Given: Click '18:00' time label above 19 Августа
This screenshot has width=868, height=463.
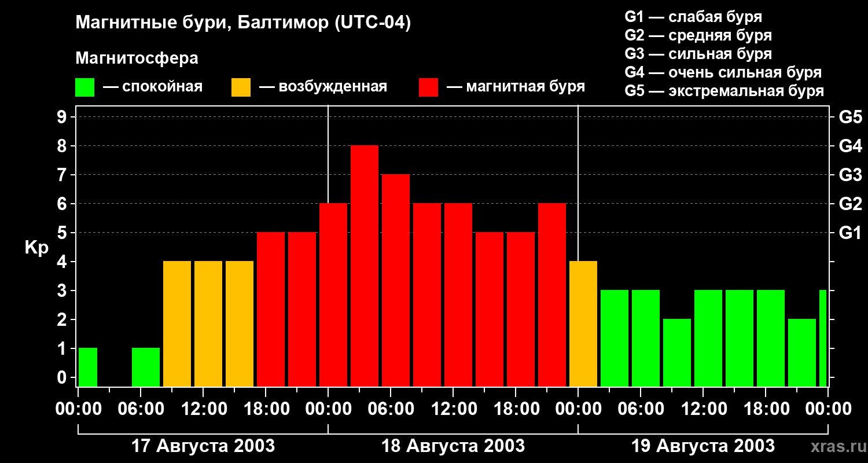Looking at the screenshot, I should coord(766,409).
